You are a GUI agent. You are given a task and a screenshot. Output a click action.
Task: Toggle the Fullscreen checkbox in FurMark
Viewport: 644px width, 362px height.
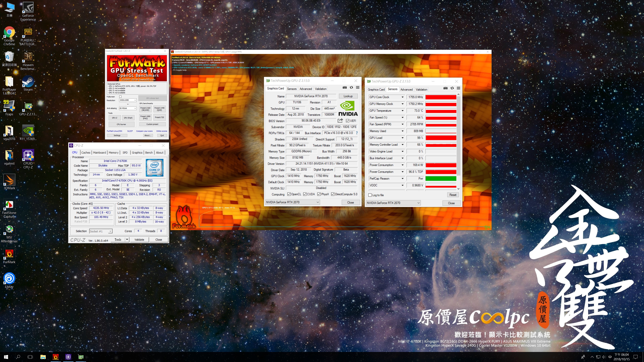pyautogui.click(x=120, y=97)
